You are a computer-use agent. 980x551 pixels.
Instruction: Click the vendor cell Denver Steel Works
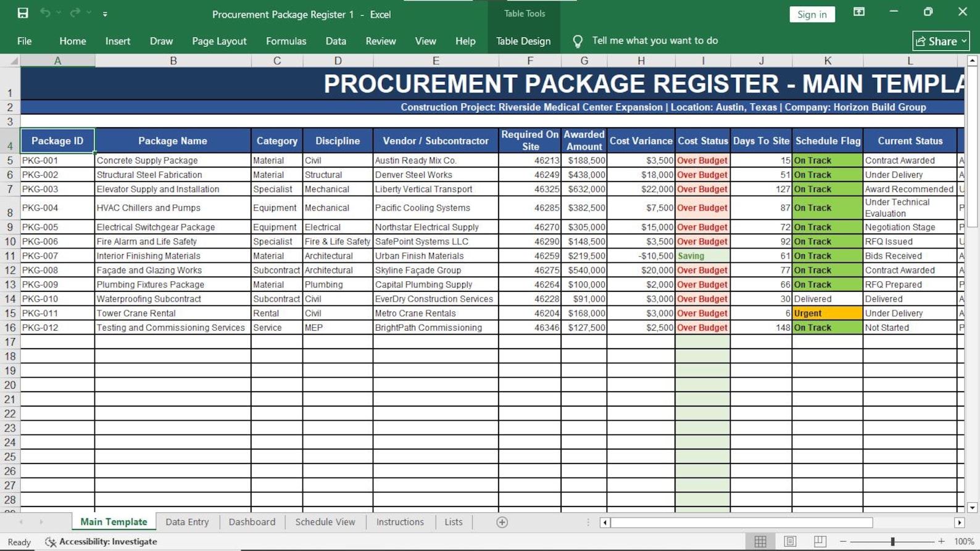click(436, 175)
